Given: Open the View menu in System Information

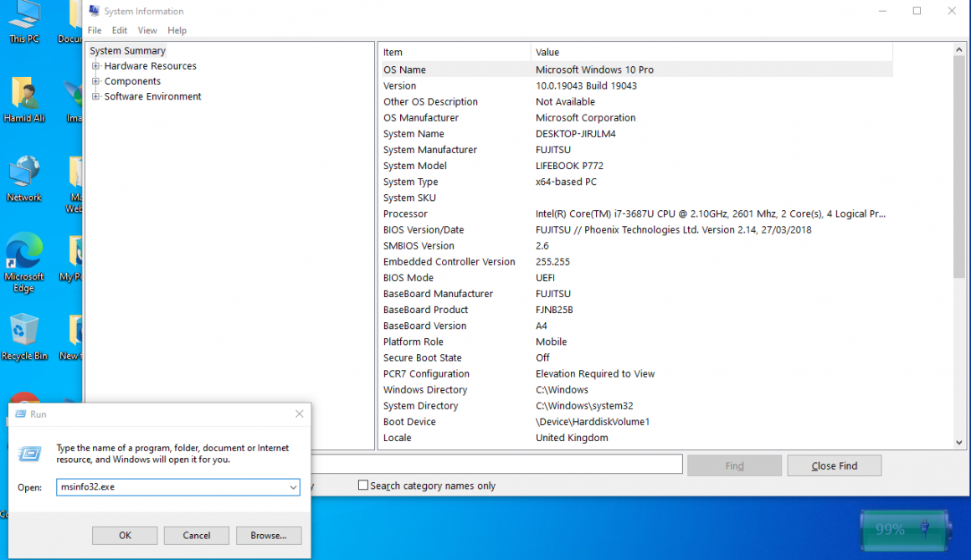Looking at the screenshot, I should tap(147, 29).
